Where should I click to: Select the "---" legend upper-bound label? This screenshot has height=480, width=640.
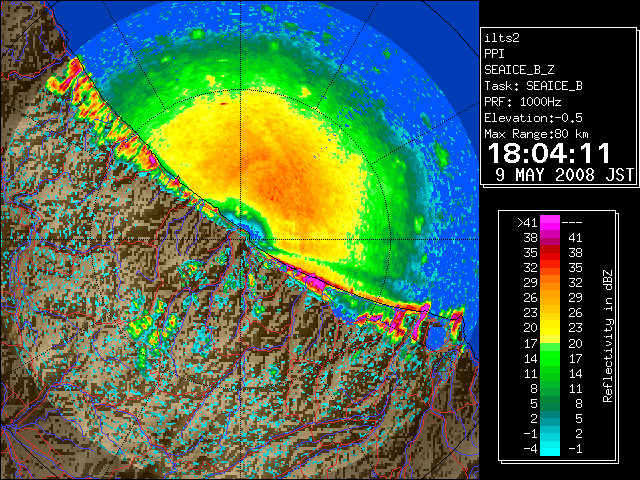pyautogui.click(x=572, y=223)
